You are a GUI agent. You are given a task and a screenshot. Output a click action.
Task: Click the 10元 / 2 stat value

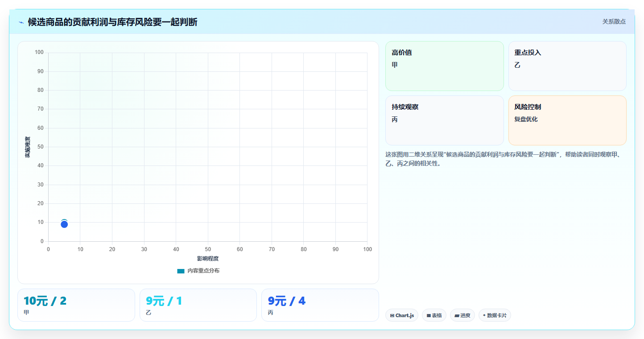click(45, 301)
